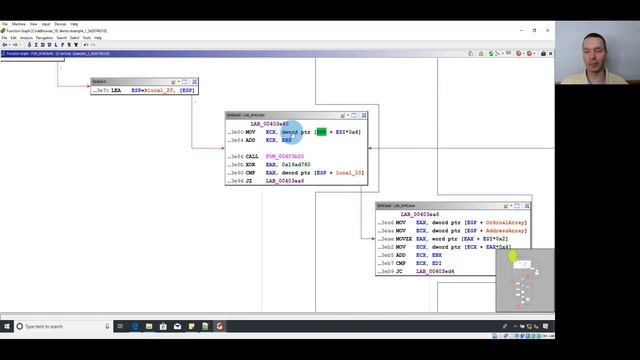Expand the block hover mode dropdown arrow
This screenshot has height=360, width=640.
(x=523, y=53)
